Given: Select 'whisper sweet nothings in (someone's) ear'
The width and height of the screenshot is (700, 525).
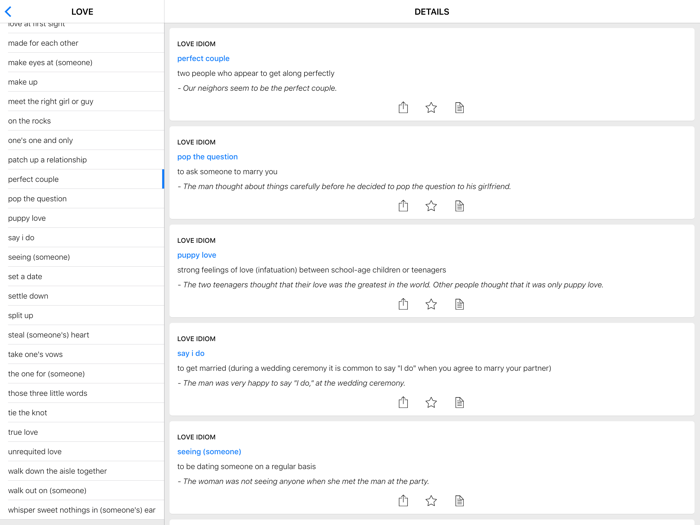Looking at the screenshot, I should (82, 510).
